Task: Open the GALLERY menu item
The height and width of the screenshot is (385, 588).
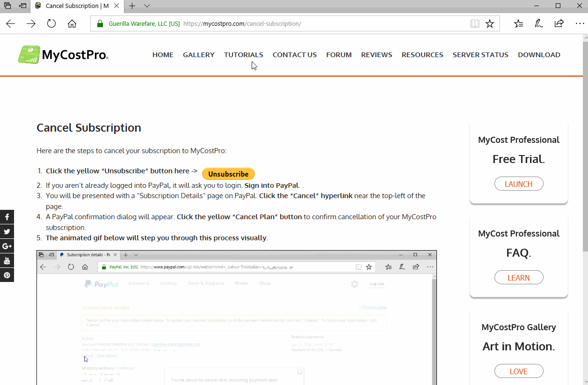Action: coord(199,55)
